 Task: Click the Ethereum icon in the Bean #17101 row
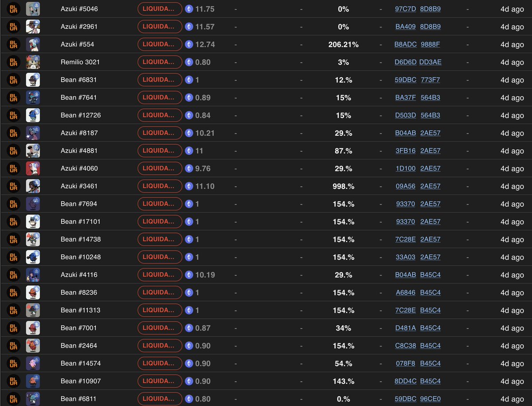pyautogui.click(x=189, y=221)
